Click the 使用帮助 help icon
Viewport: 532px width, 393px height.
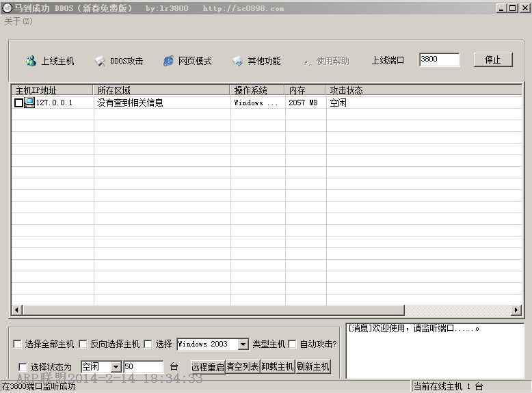(x=306, y=61)
